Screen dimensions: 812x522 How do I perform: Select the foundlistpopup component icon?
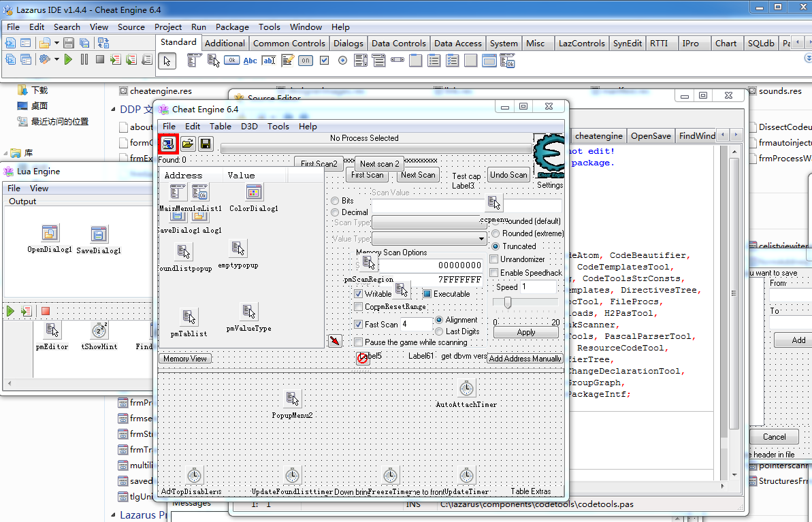184,252
